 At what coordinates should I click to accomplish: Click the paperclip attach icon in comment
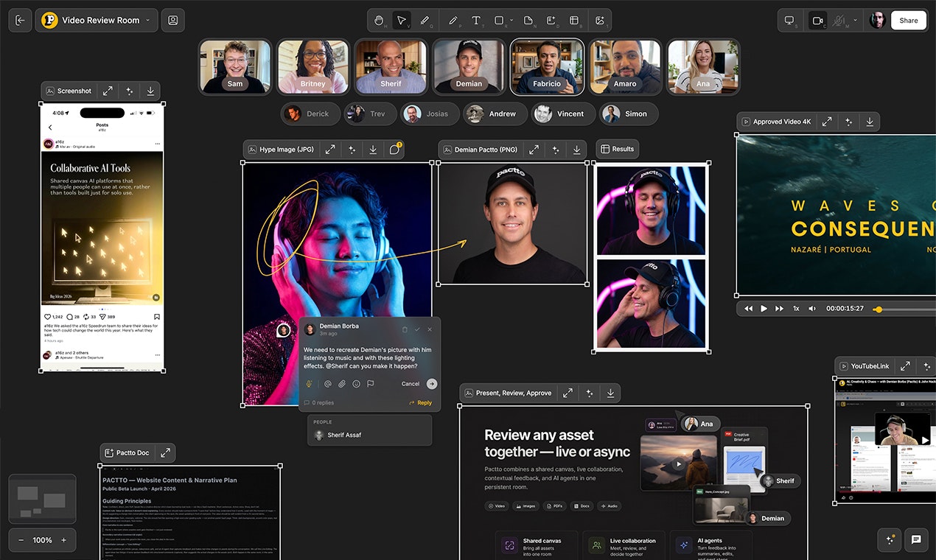(342, 383)
